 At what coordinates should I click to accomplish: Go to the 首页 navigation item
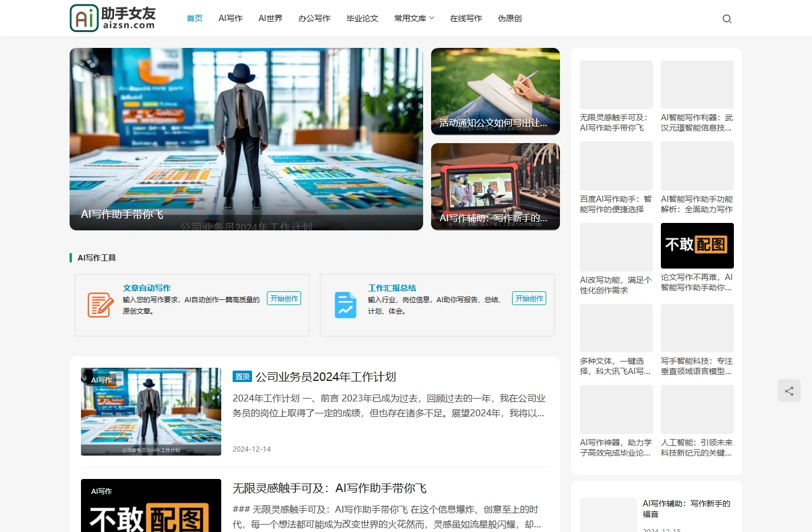tap(194, 18)
